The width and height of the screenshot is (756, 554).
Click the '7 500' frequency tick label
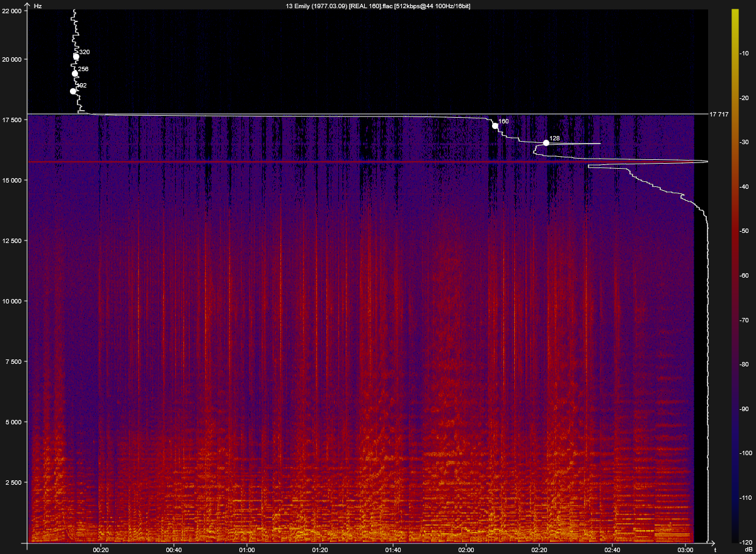click(14, 361)
